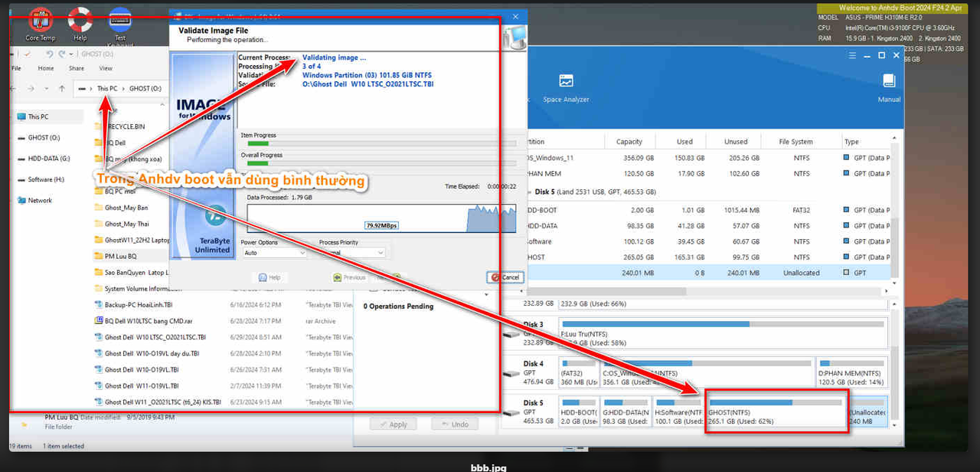Select the Ghost_May Ban folder
Viewport: 980px width, 472px height.
(121, 208)
